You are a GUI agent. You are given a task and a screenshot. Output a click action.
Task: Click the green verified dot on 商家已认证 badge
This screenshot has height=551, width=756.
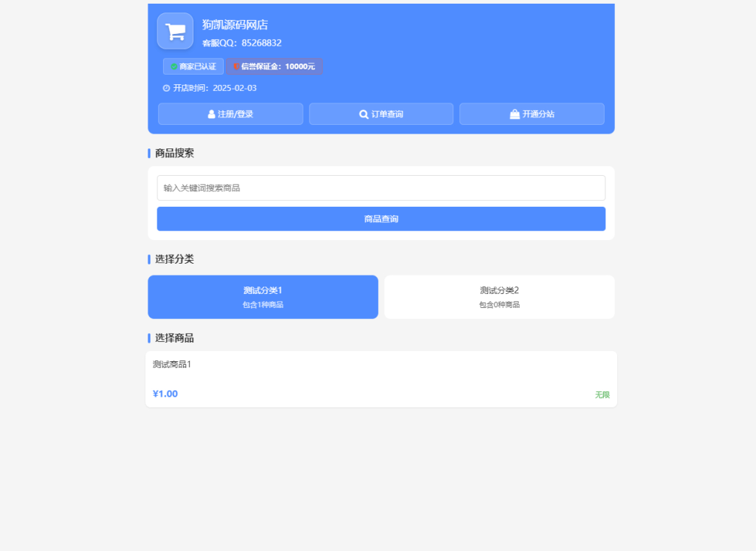pyautogui.click(x=173, y=66)
